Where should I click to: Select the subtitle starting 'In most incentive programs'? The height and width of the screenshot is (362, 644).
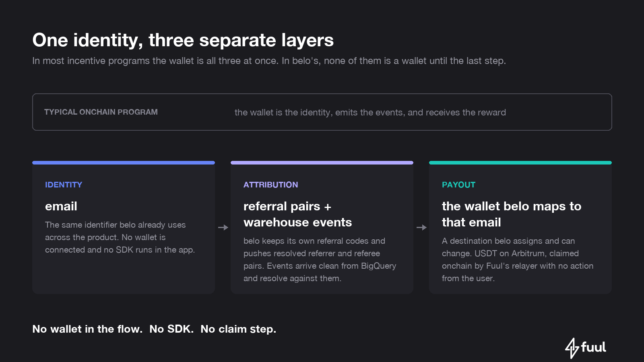pos(269,61)
